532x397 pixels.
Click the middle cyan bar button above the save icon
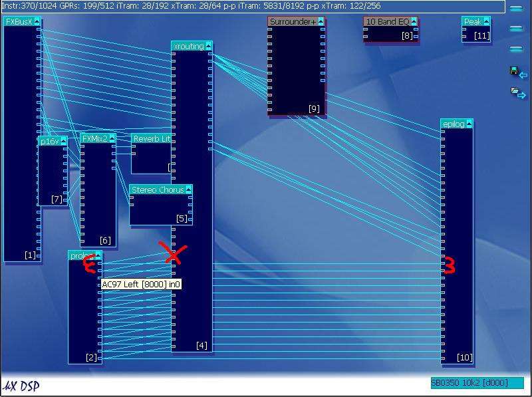(x=516, y=29)
